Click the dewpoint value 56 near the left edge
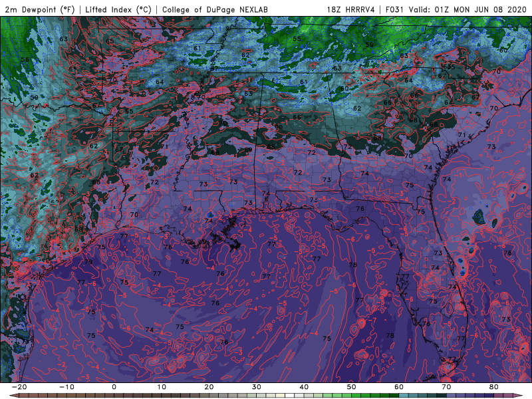The height and width of the screenshot is (399, 532). [x=25, y=59]
